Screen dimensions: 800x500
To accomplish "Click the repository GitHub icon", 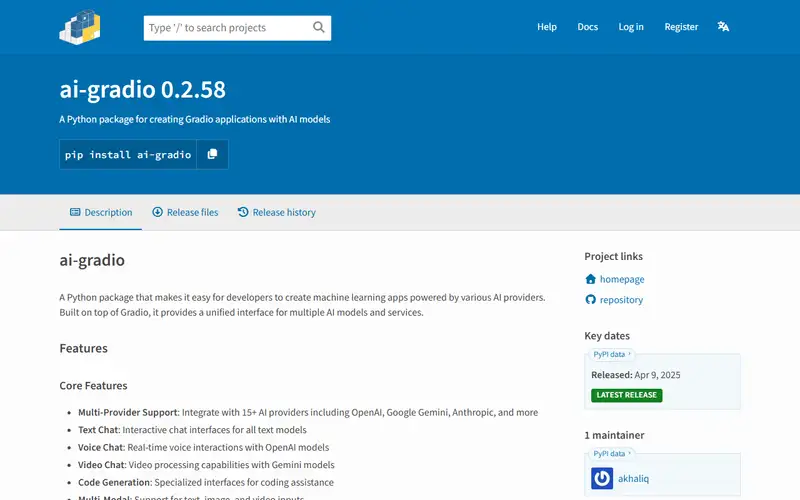I will 590,299.
